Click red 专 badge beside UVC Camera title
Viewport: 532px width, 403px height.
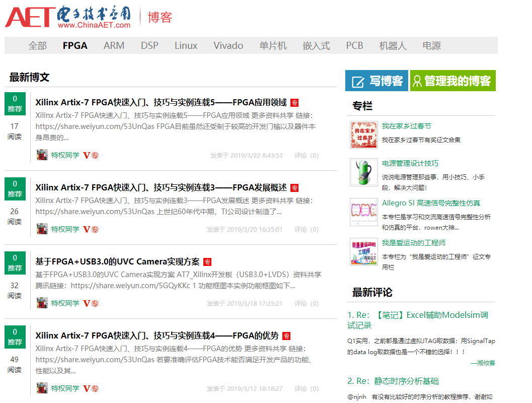(x=207, y=262)
